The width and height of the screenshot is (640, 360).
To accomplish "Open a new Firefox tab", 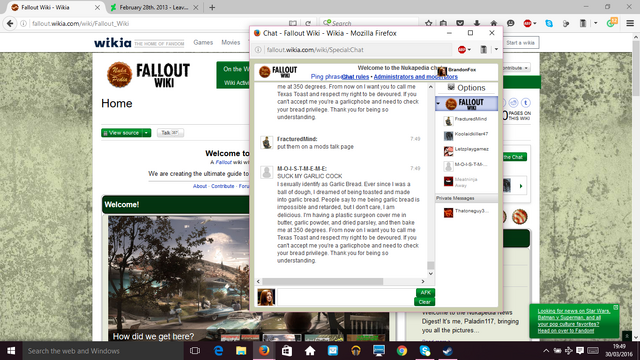I will tap(212, 7).
